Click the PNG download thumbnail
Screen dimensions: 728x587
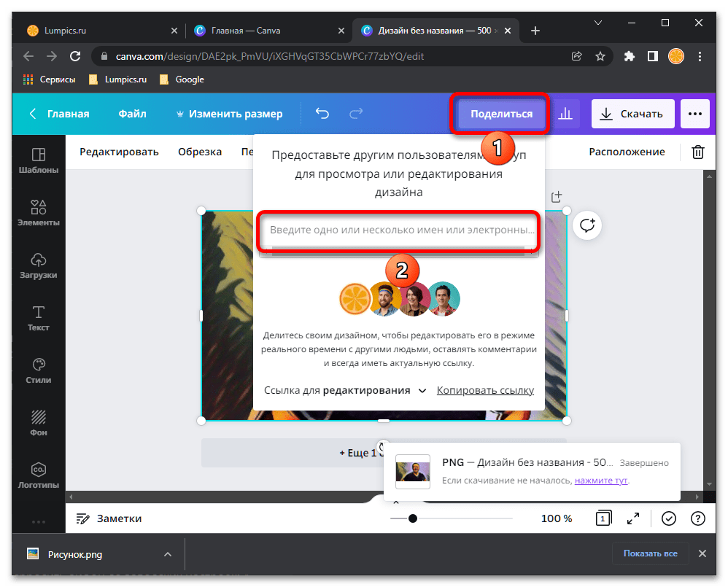point(412,472)
